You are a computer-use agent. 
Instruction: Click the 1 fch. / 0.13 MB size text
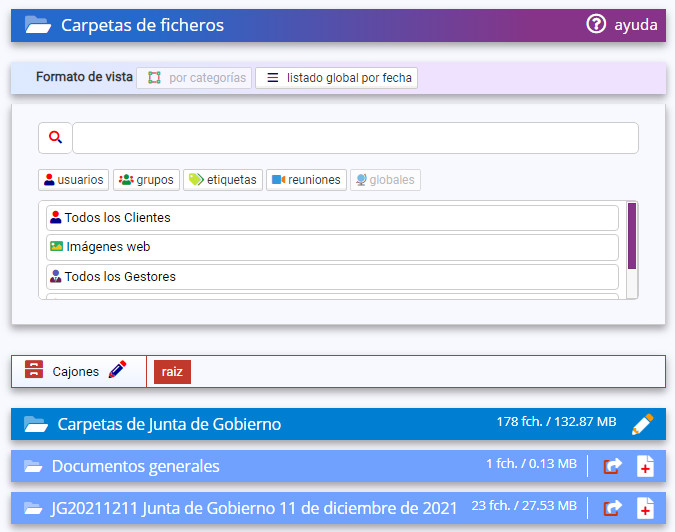tap(531, 464)
